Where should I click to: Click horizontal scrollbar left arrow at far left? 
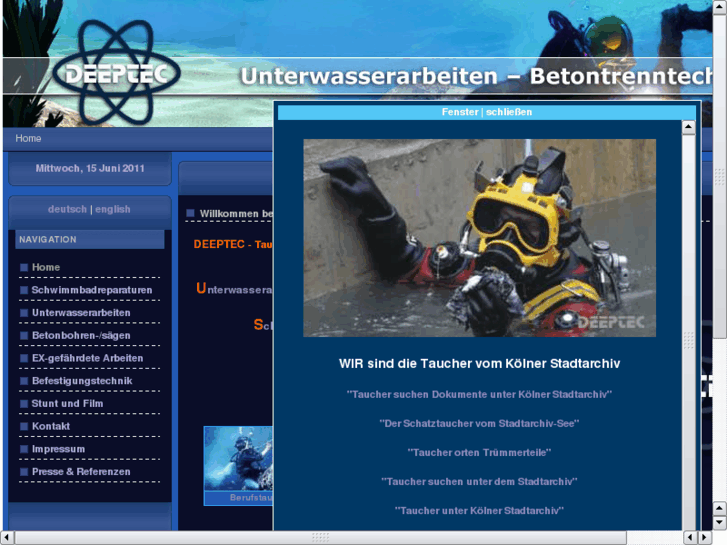6,538
